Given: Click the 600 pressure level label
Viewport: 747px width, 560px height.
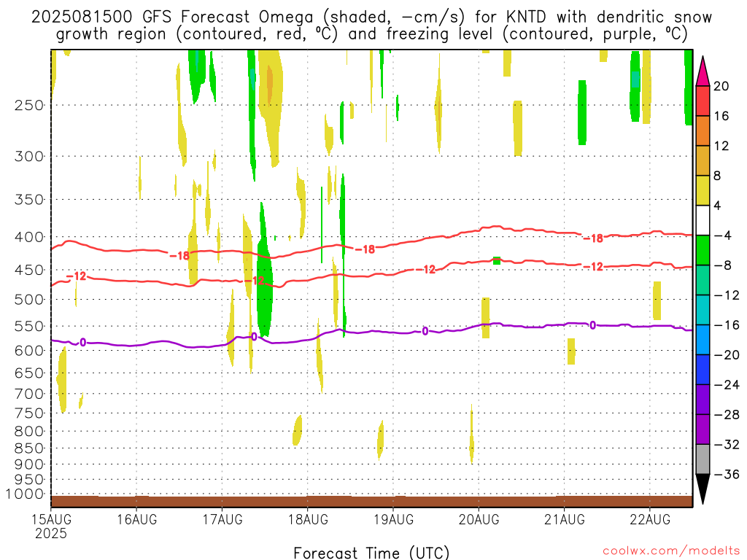Looking at the screenshot, I should click(x=29, y=351).
